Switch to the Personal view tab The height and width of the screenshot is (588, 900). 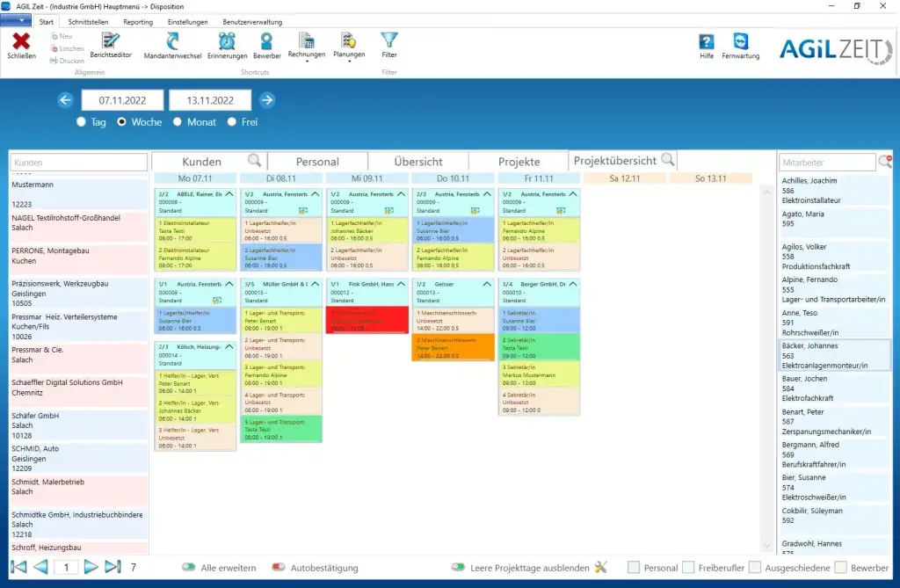click(x=317, y=162)
